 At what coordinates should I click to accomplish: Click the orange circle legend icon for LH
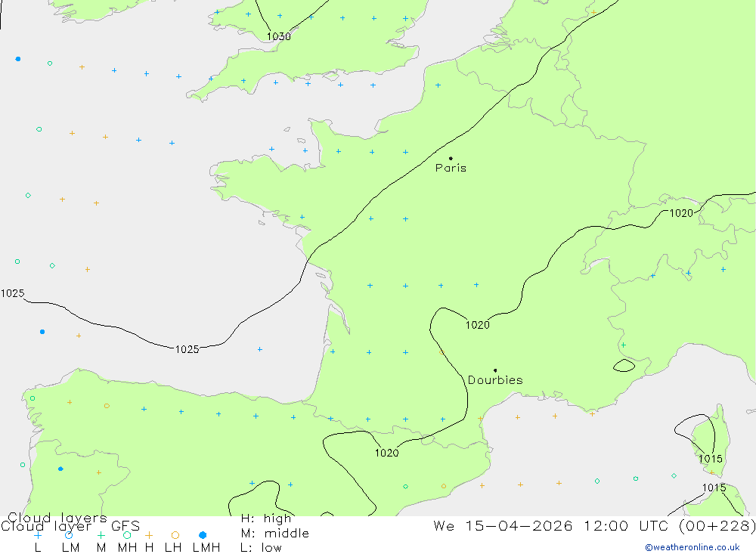[175, 535]
